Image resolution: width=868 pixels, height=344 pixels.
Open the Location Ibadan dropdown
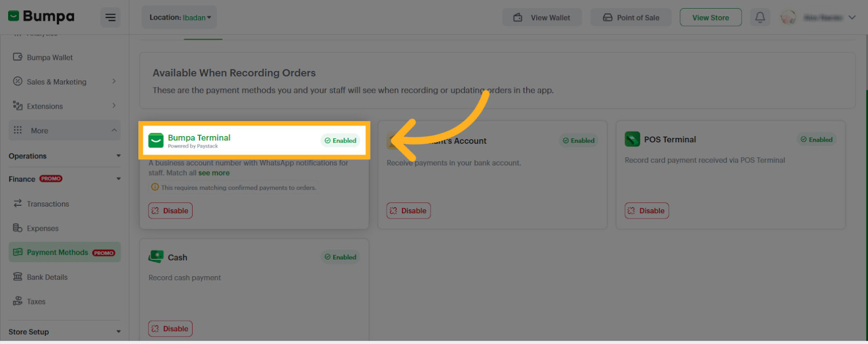click(x=179, y=18)
